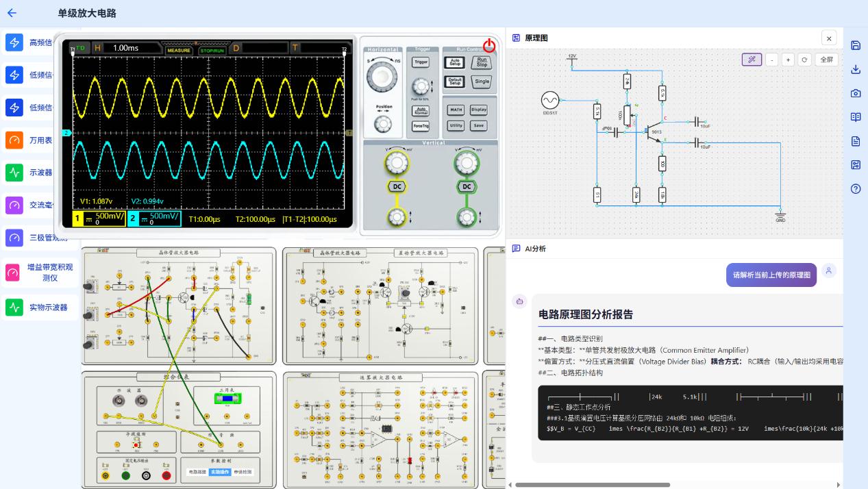Click the Trigger button on oscilloscope
The width and height of the screenshot is (868, 489).
[421, 62]
